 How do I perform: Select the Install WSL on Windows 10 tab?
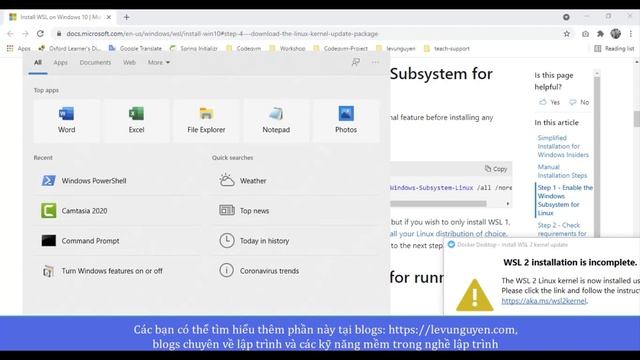tap(60, 17)
